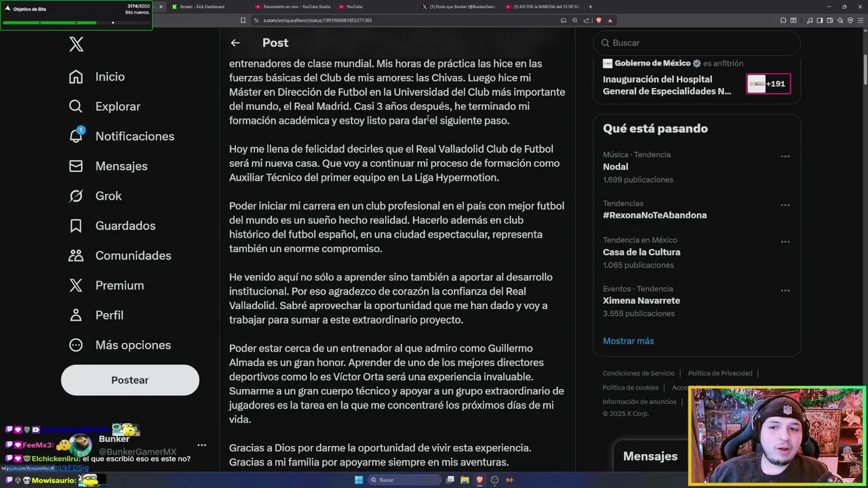
Task: Open Ximena Navarrete trend
Action: point(642,301)
